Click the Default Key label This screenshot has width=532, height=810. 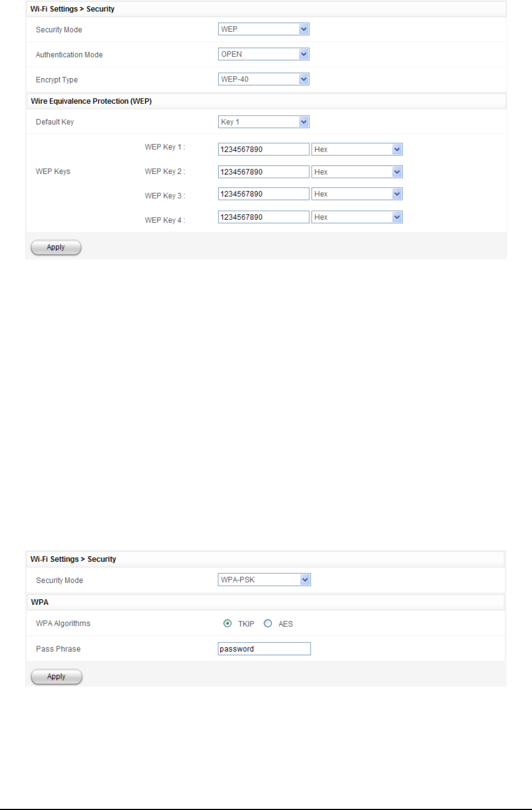tap(54, 122)
